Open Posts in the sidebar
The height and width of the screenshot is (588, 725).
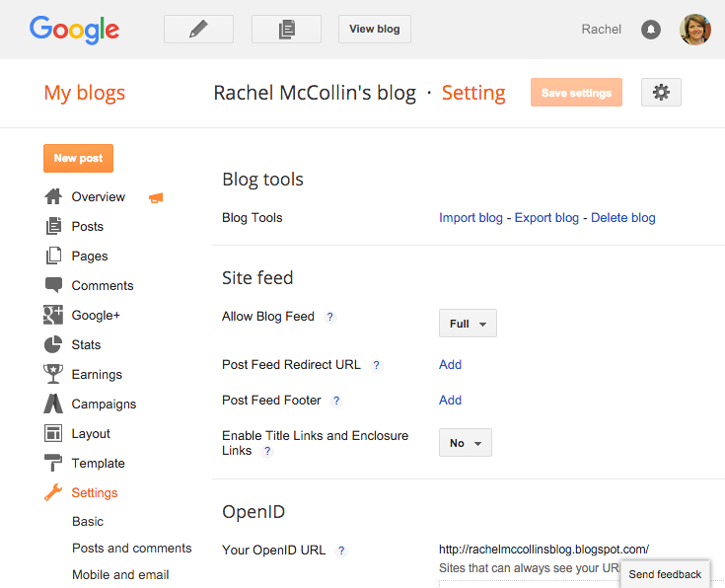pyautogui.click(x=88, y=227)
